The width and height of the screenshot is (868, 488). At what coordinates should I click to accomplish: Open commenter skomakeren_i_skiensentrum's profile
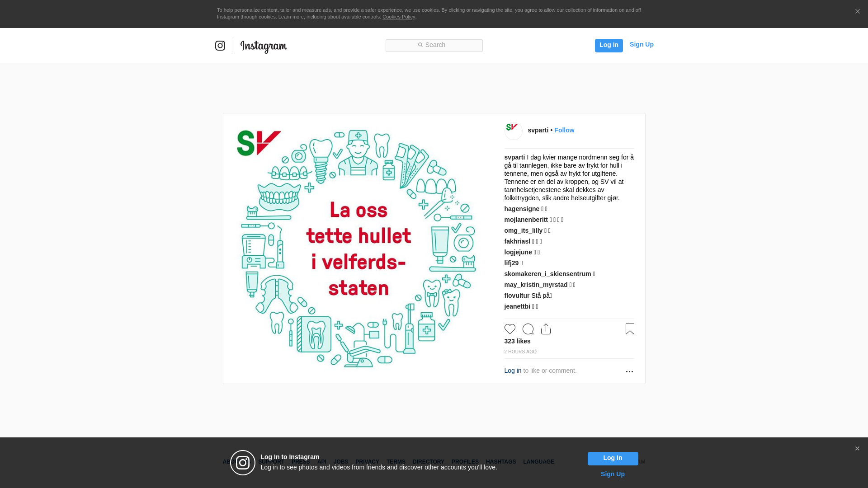tap(548, 274)
